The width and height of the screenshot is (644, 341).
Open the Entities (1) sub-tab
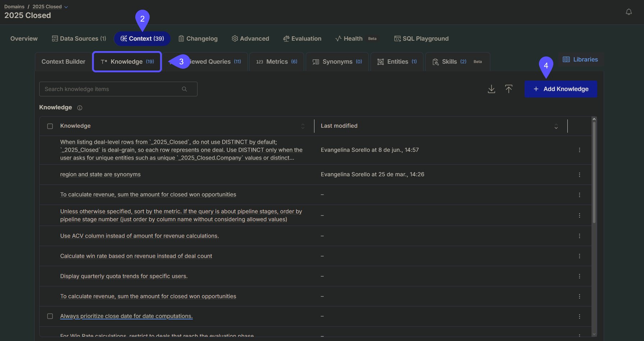click(397, 62)
